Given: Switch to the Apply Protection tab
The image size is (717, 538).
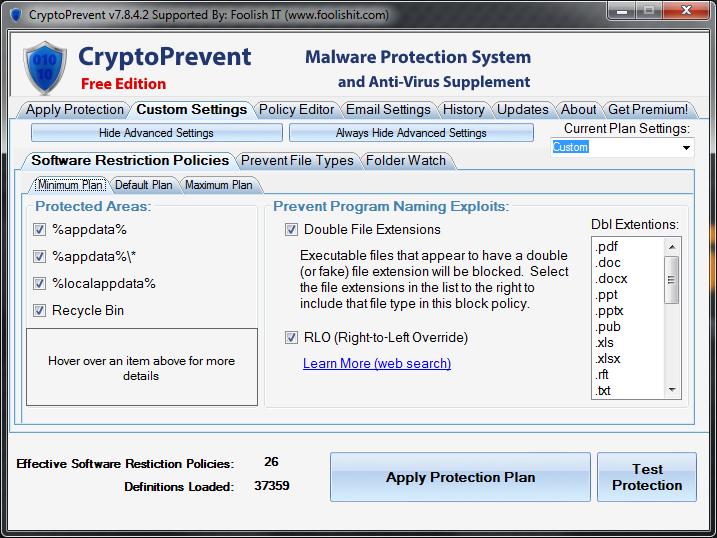Looking at the screenshot, I should (x=75, y=110).
